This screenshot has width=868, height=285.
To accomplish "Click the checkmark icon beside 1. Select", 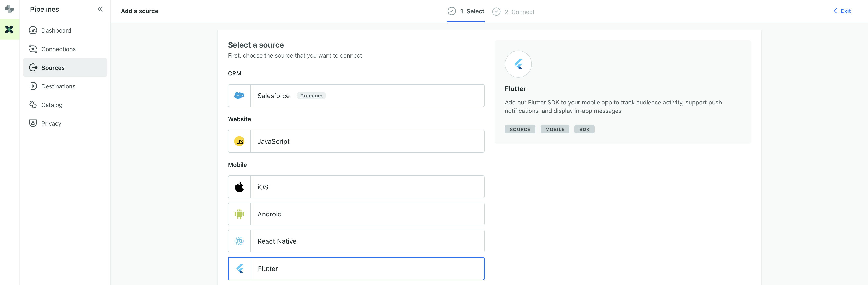I will pyautogui.click(x=452, y=11).
